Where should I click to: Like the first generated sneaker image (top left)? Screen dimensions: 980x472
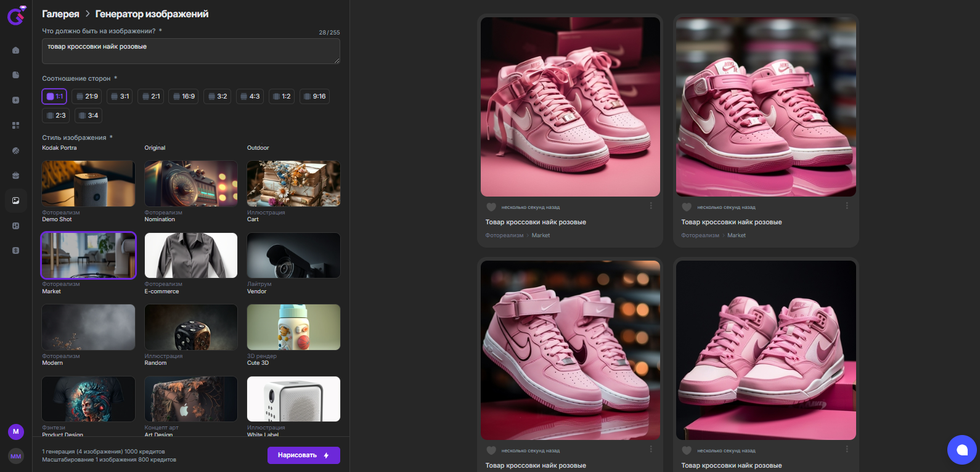[x=491, y=207]
